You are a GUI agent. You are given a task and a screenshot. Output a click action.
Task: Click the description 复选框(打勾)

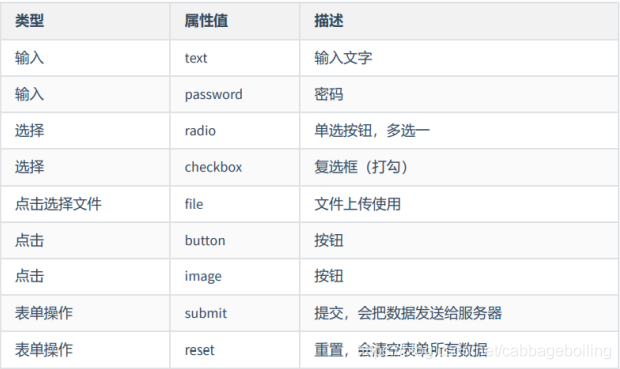click(361, 167)
